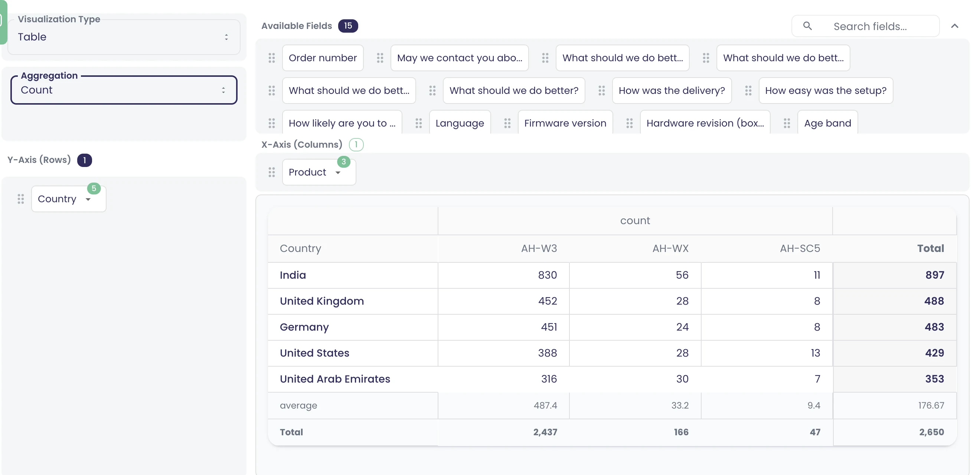The width and height of the screenshot is (980, 475).
Task: Click the drag handle beside Product column field
Action: (x=272, y=172)
